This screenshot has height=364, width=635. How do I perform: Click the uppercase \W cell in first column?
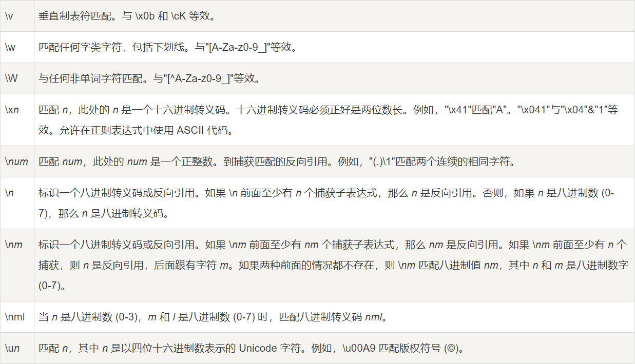tap(11, 78)
